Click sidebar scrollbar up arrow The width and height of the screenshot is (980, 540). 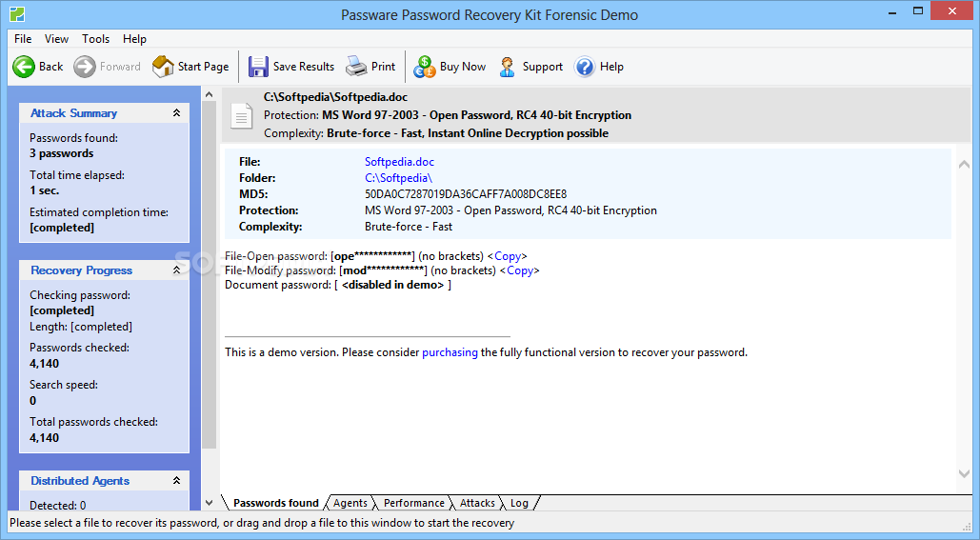[x=210, y=95]
